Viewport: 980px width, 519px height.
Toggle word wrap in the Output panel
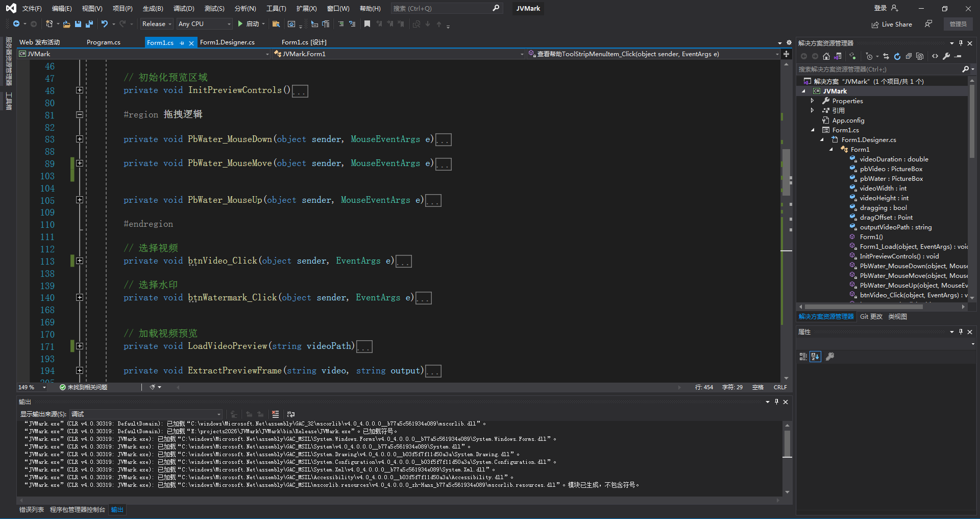(x=291, y=414)
